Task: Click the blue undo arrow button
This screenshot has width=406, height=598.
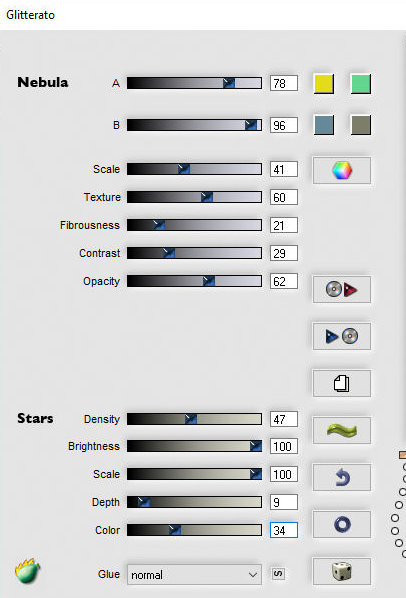Action: [x=342, y=477]
